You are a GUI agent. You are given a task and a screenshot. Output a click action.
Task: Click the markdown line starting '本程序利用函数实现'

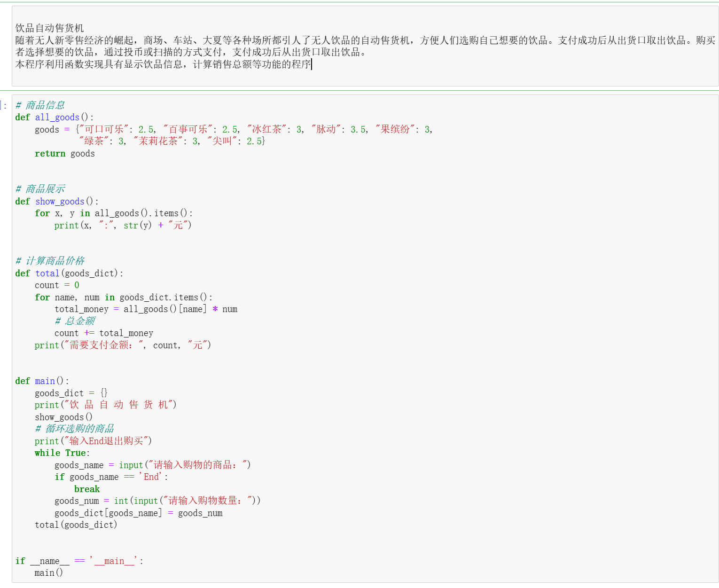pyautogui.click(x=163, y=64)
